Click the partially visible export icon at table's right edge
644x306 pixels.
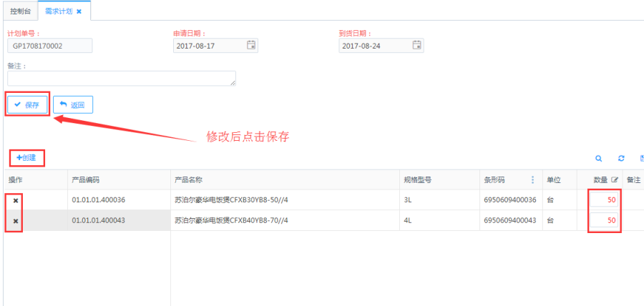[x=641, y=158]
